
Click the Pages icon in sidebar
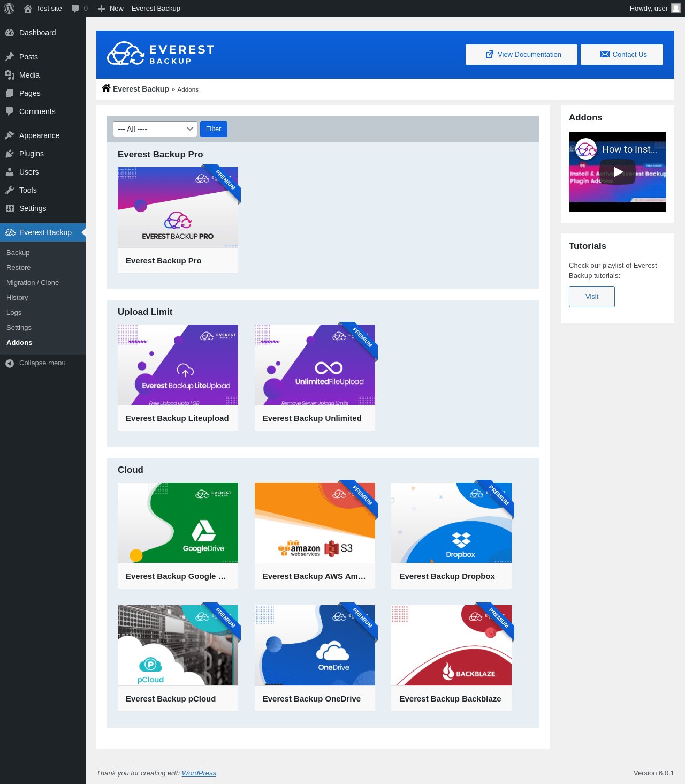(10, 93)
